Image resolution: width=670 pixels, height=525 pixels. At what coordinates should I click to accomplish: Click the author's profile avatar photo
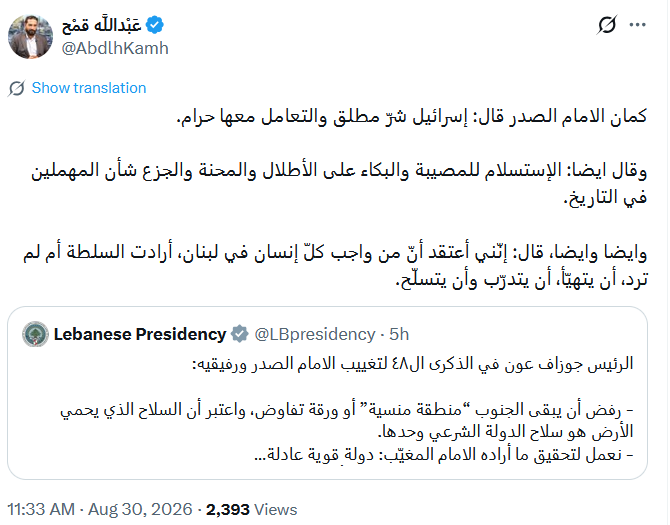pos(30,37)
